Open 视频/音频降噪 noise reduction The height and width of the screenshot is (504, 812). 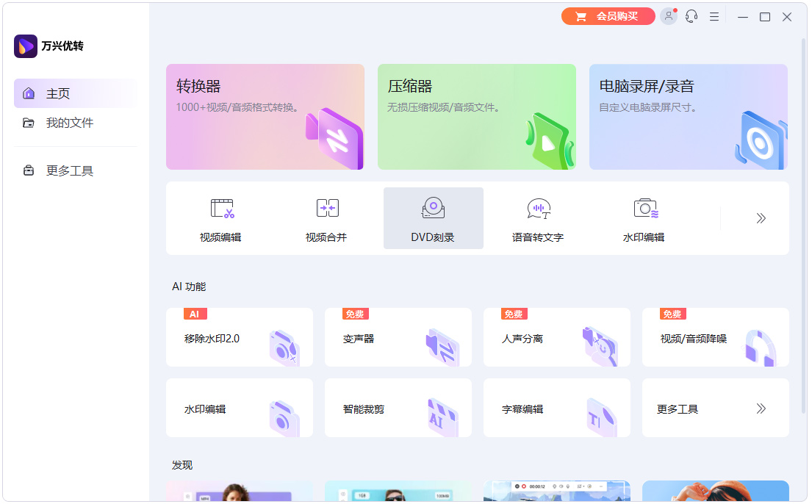pos(715,336)
